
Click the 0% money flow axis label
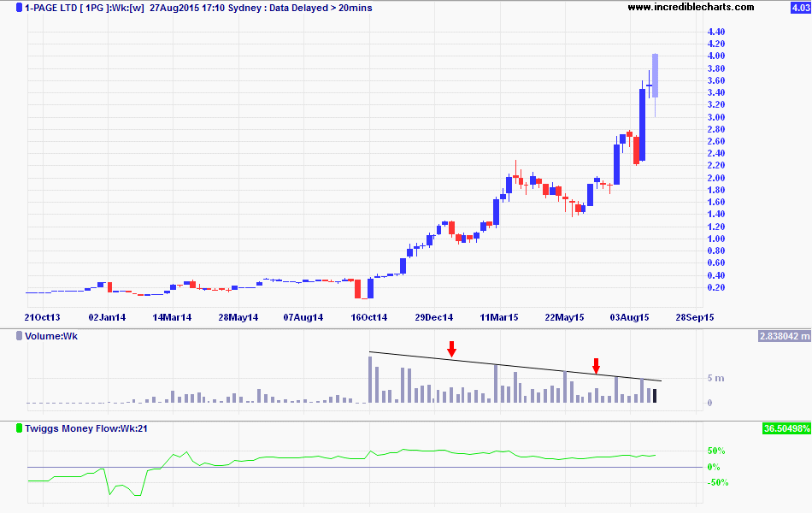point(714,467)
